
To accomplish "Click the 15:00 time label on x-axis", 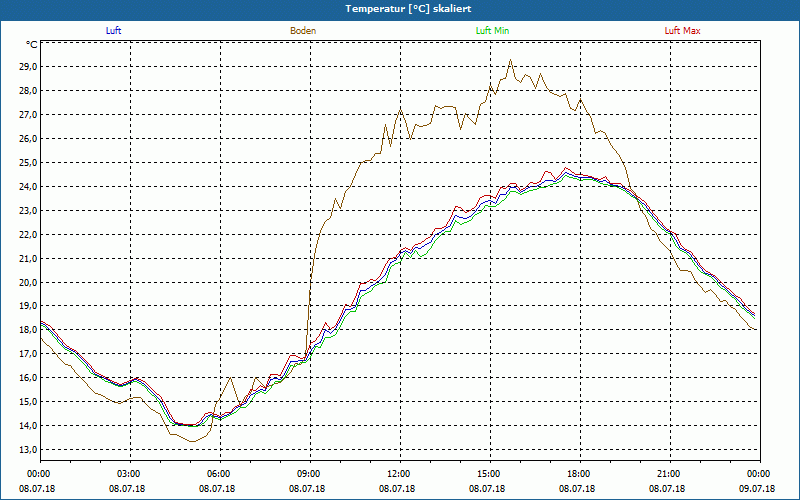I will pyautogui.click(x=490, y=474).
